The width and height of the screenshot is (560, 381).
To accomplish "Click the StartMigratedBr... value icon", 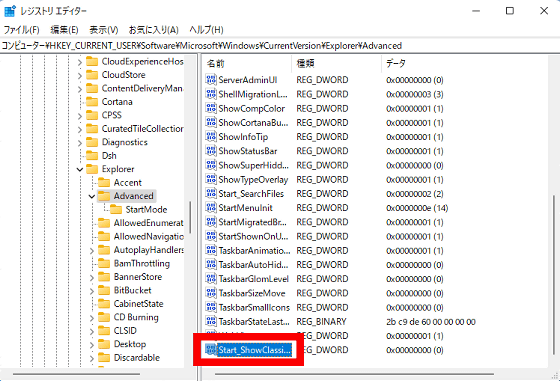I will coord(211,222).
